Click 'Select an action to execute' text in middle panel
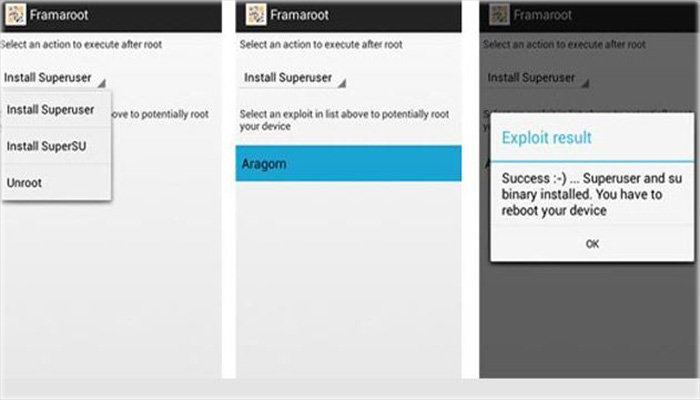700x400 pixels. pyautogui.click(x=321, y=44)
